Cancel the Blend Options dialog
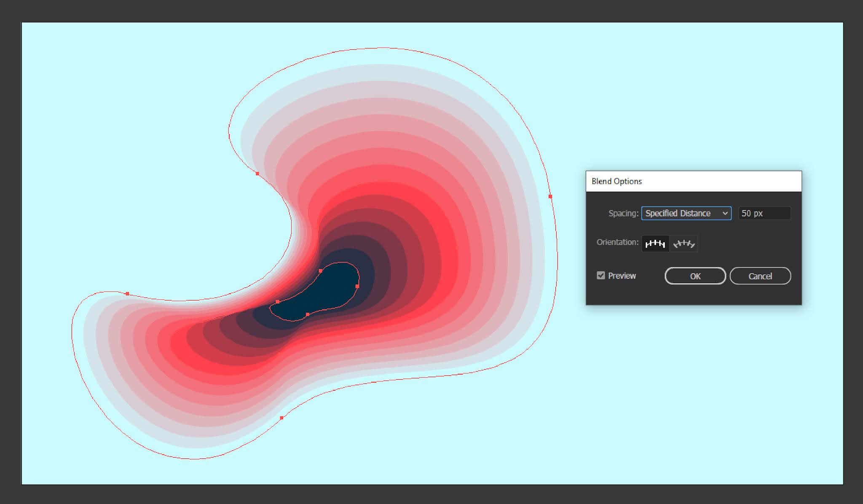The height and width of the screenshot is (504, 863). click(x=760, y=276)
